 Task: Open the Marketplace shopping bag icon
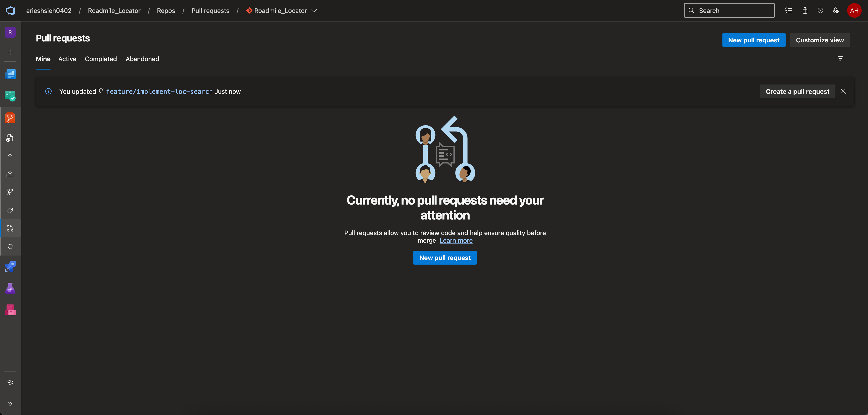(805, 11)
